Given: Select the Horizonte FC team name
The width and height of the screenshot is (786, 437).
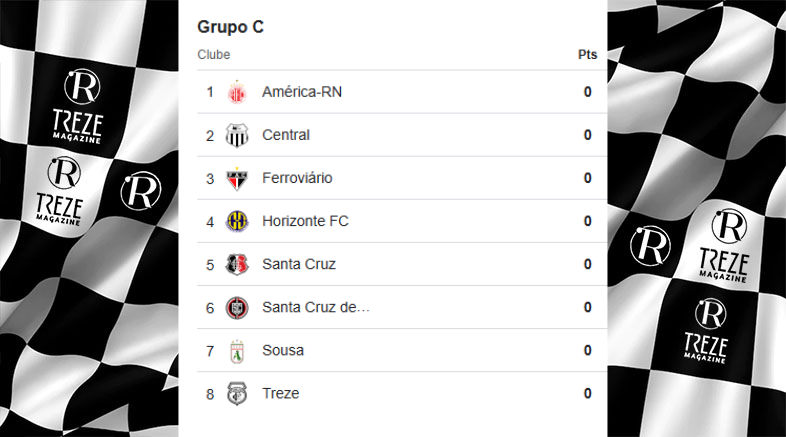Looking at the screenshot, I should (x=305, y=221).
